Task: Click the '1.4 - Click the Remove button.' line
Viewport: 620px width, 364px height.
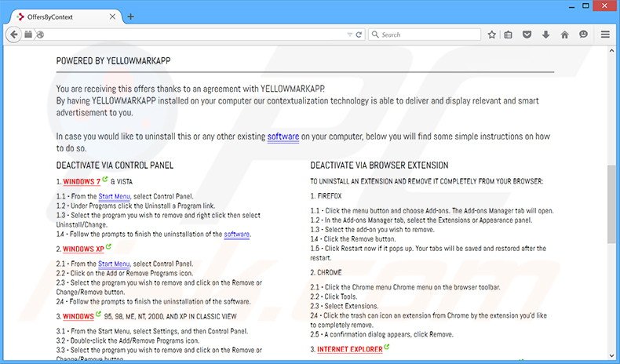Action: (x=352, y=239)
